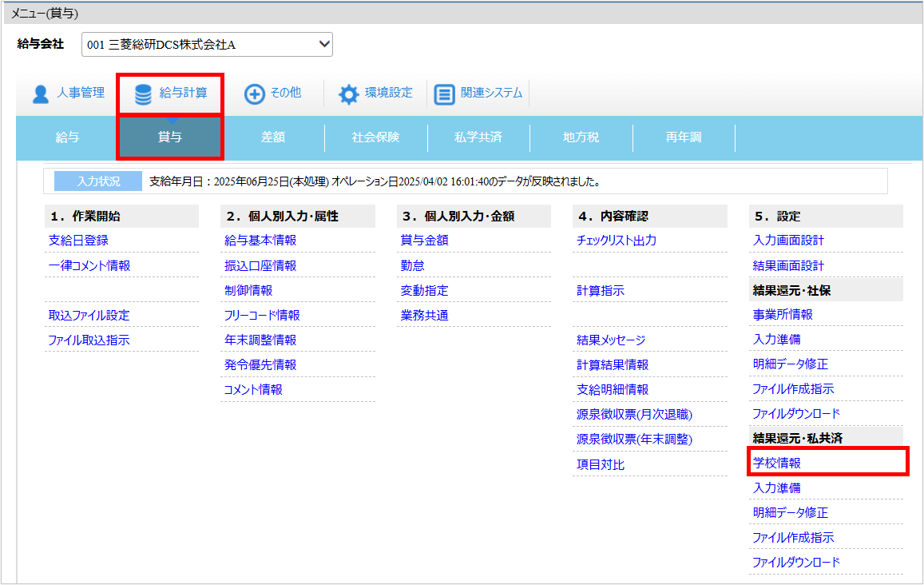Open the 支給日登録 link

coord(78,241)
